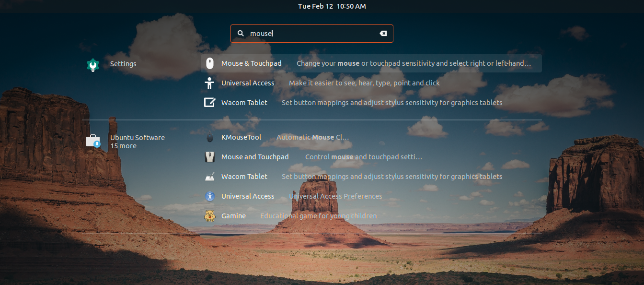The image size is (644, 285).
Task: Click 'Control mouse and touchpad setti…' description
Action: point(364,157)
